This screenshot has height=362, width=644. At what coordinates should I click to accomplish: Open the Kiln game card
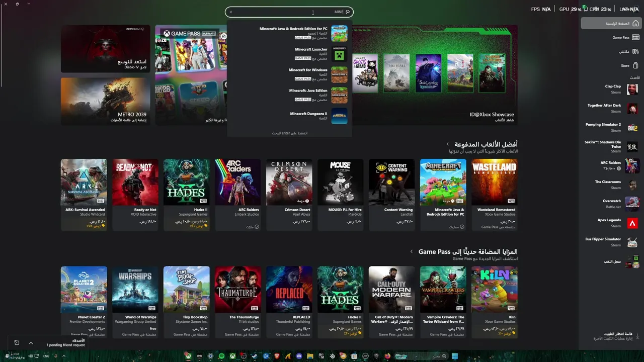tap(494, 302)
